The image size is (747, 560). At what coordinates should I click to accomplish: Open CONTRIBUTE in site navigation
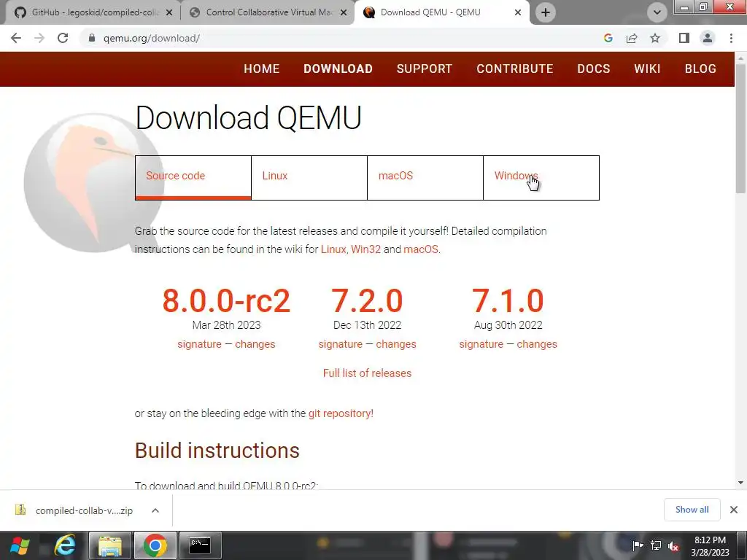click(515, 69)
